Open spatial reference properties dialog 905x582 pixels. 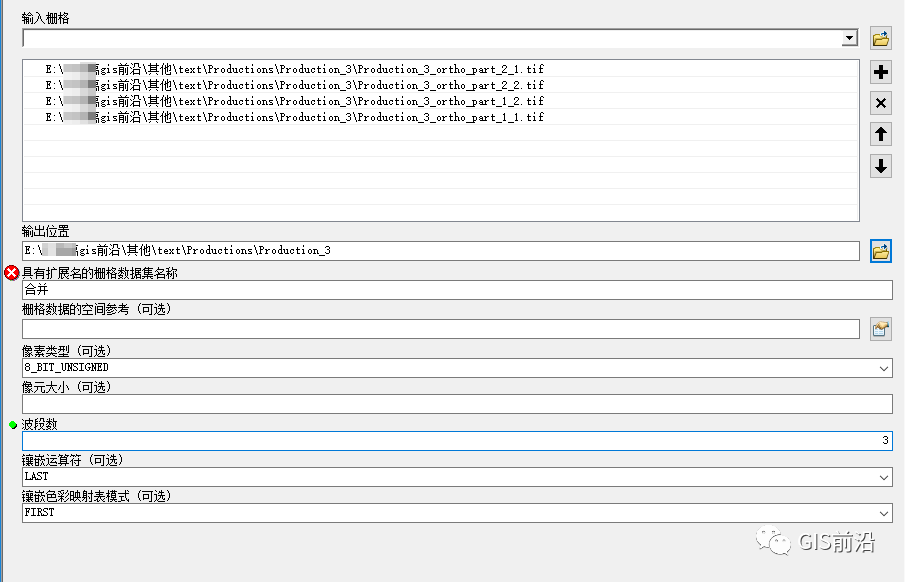click(881, 329)
